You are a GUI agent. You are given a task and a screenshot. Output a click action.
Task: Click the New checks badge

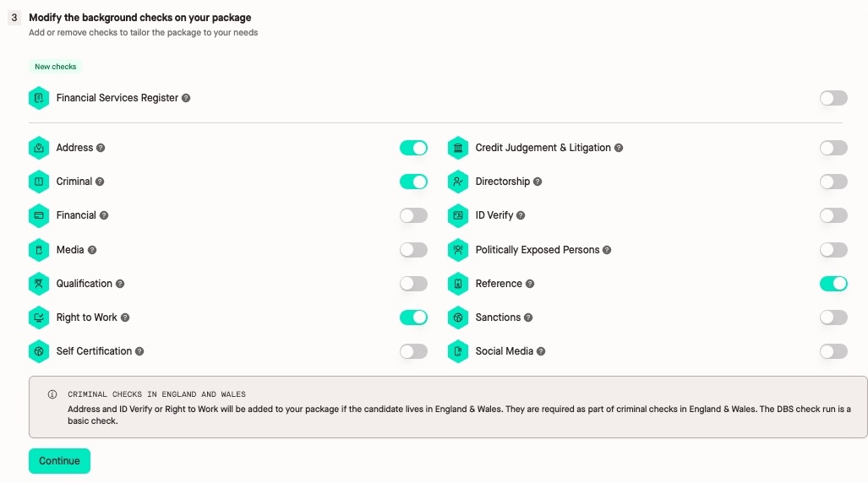[56, 67]
